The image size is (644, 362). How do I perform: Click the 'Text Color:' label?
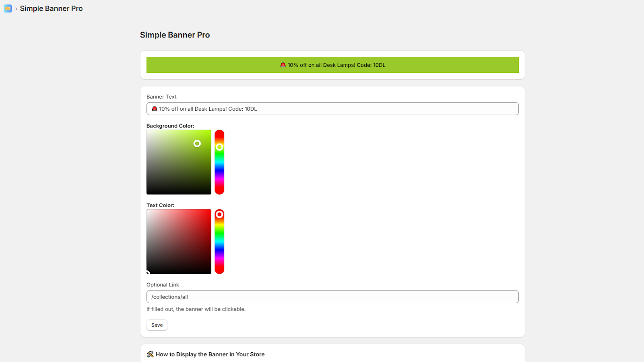click(x=161, y=205)
